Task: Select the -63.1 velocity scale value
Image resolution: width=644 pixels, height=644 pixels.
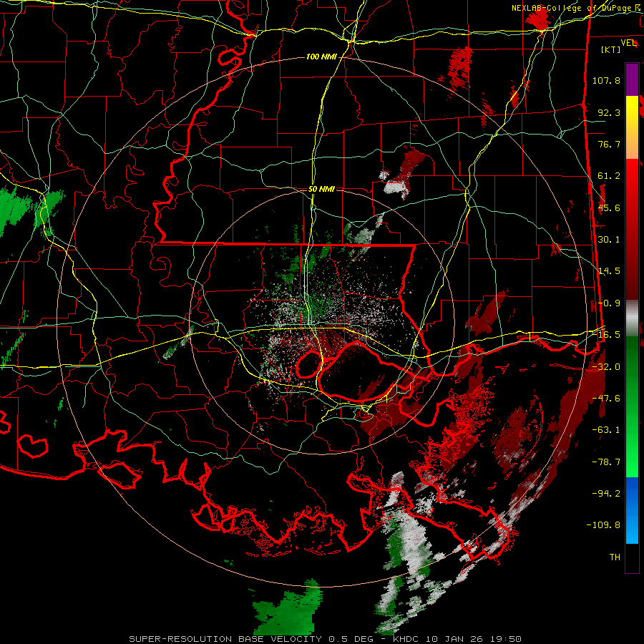Action: click(606, 430)
